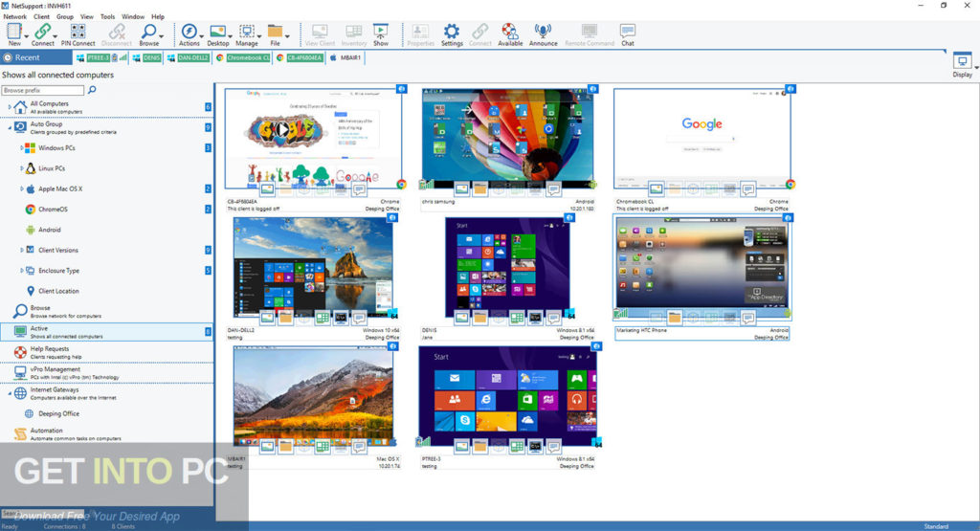This screenshot has height=531, width=980.
Task: Select the PTREE-3 client tab
Action: coord(101,57)
